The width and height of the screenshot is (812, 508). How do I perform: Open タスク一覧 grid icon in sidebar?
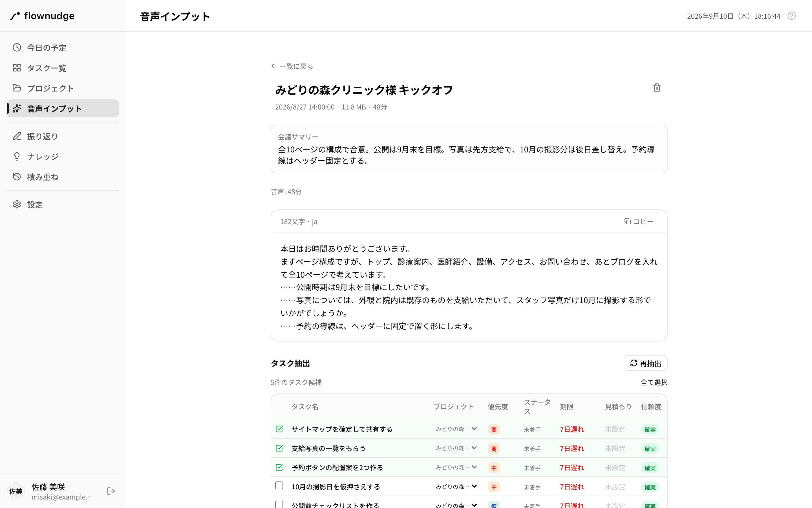17,68
